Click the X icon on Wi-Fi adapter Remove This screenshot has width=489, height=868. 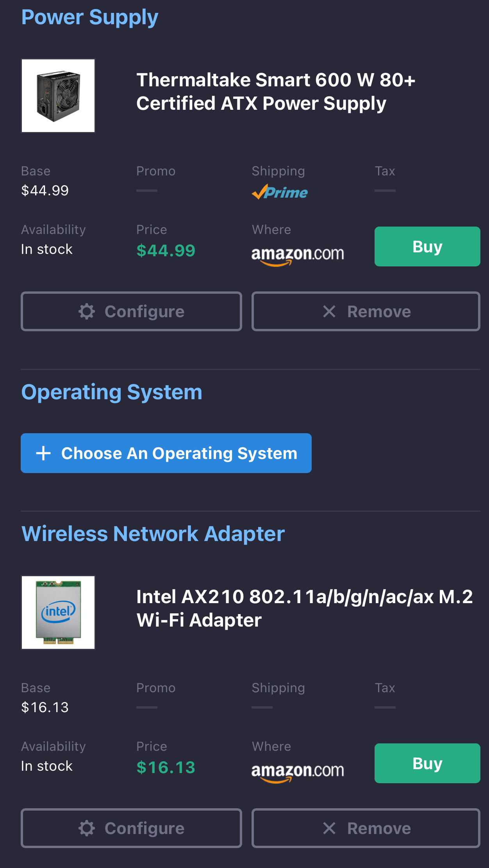coord(329,829)
